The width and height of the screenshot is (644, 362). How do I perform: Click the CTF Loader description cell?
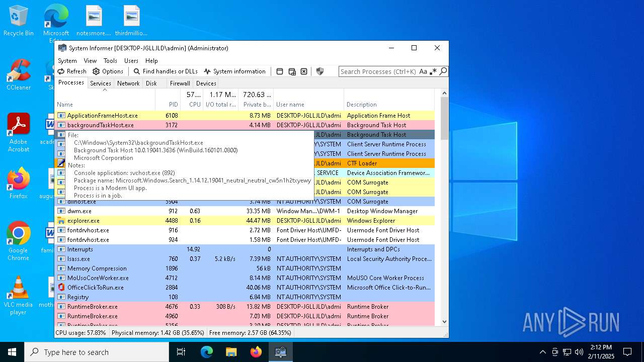[362, 163]
